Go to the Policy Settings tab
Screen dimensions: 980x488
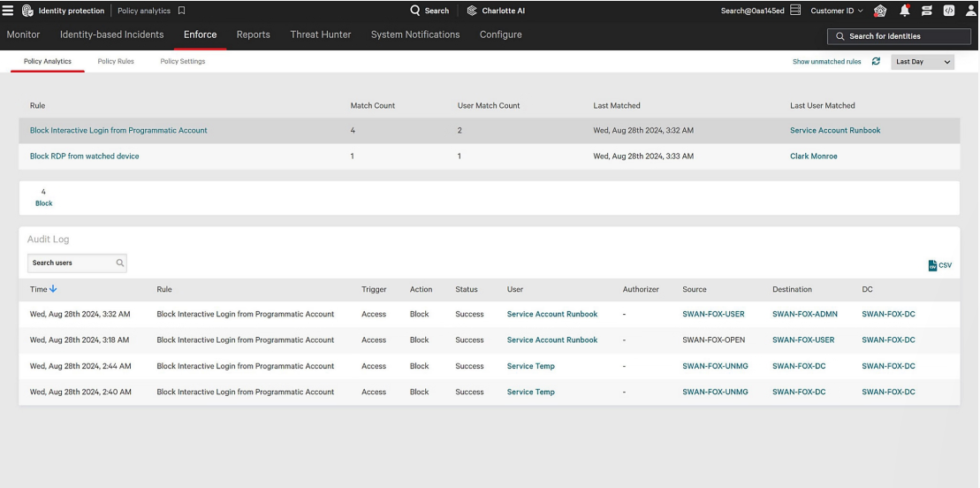click(183, 62)
